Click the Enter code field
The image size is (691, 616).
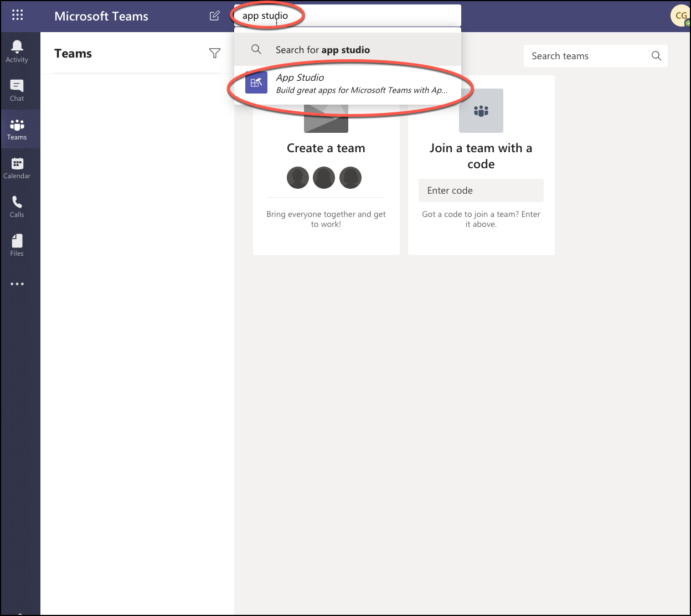click(481, 190)
